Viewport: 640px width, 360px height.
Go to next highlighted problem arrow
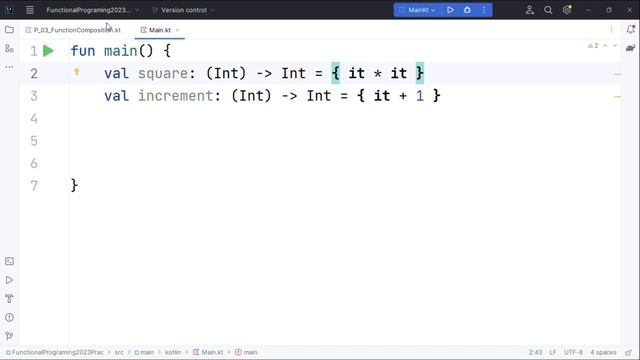615,46
